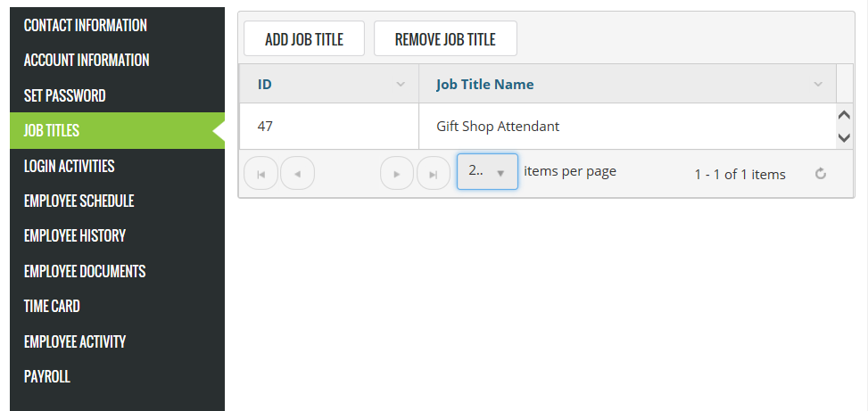Sort by Job Title Name column header
The height and width of the screenshot is (411, 868).
(485, 85)
